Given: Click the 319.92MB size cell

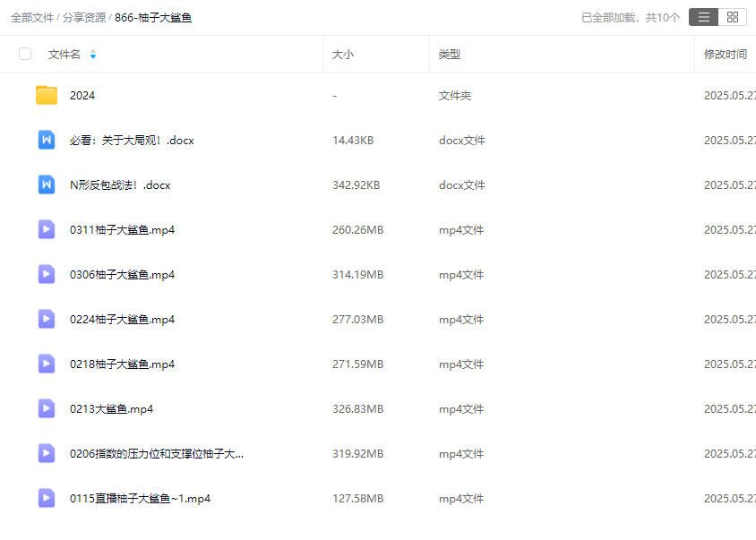Looking at the screenshot, I should point(357,454).
